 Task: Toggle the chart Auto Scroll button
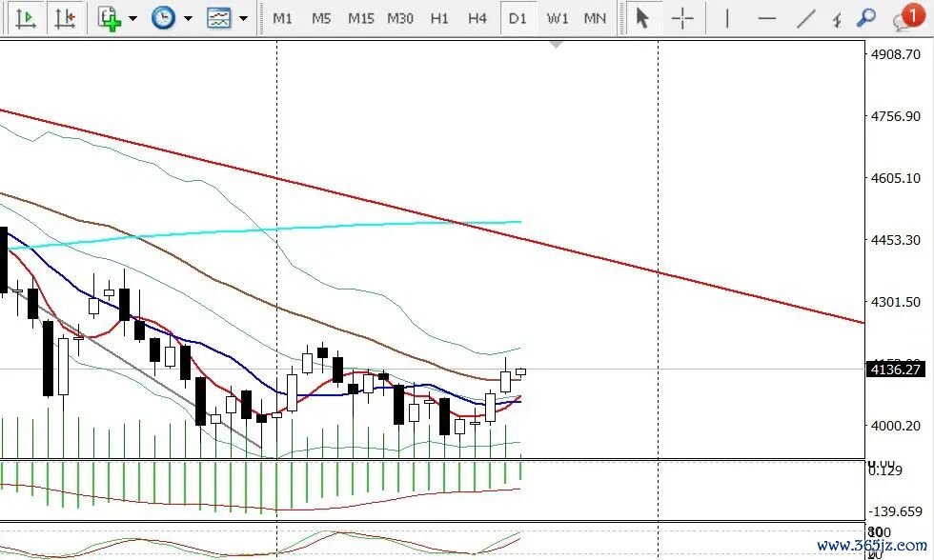(26, 18)
